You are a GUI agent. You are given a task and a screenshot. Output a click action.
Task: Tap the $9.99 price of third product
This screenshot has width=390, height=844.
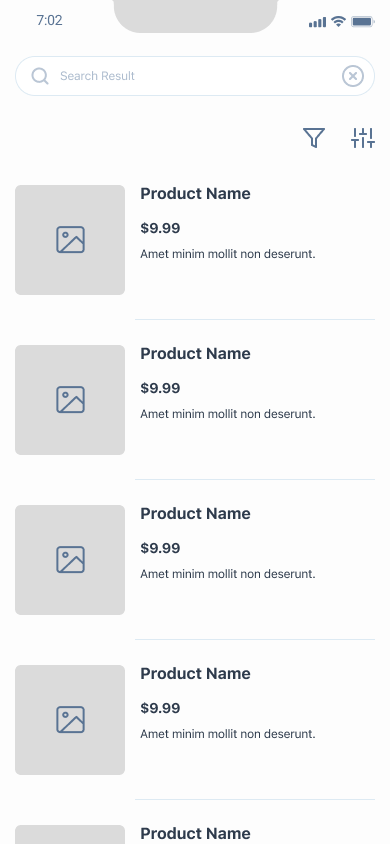point(160,548)
